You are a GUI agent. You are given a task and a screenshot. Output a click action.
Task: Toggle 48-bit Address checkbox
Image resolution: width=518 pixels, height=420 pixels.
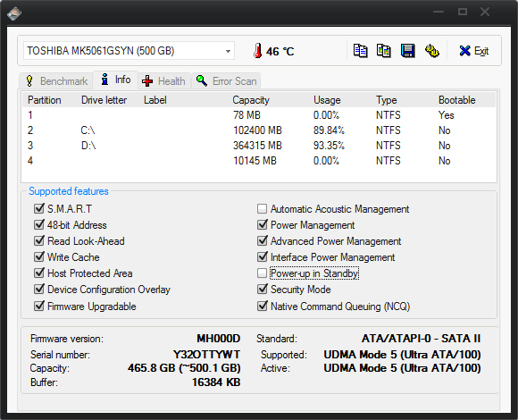39,224
